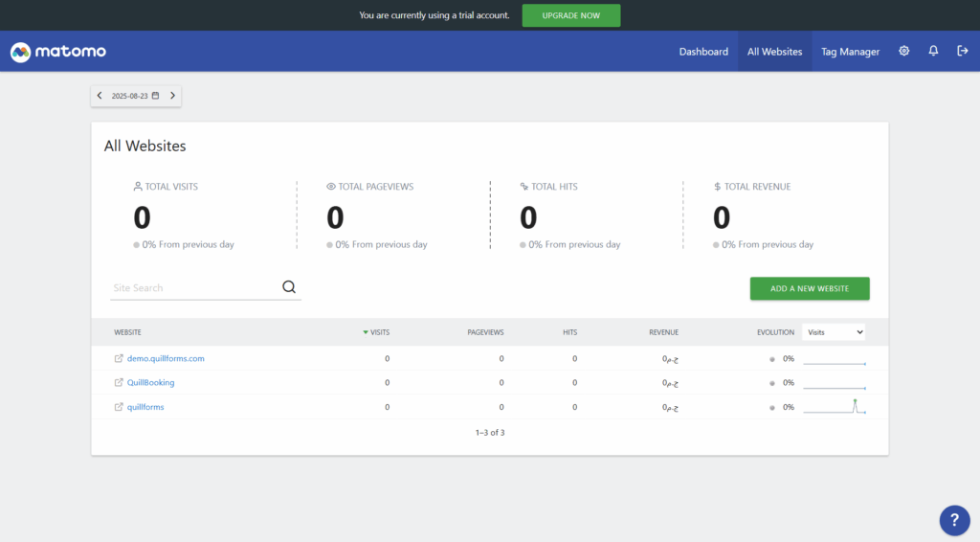Click the sign out icon
Screen dimensions: 980x542
(x=963, y=52)
